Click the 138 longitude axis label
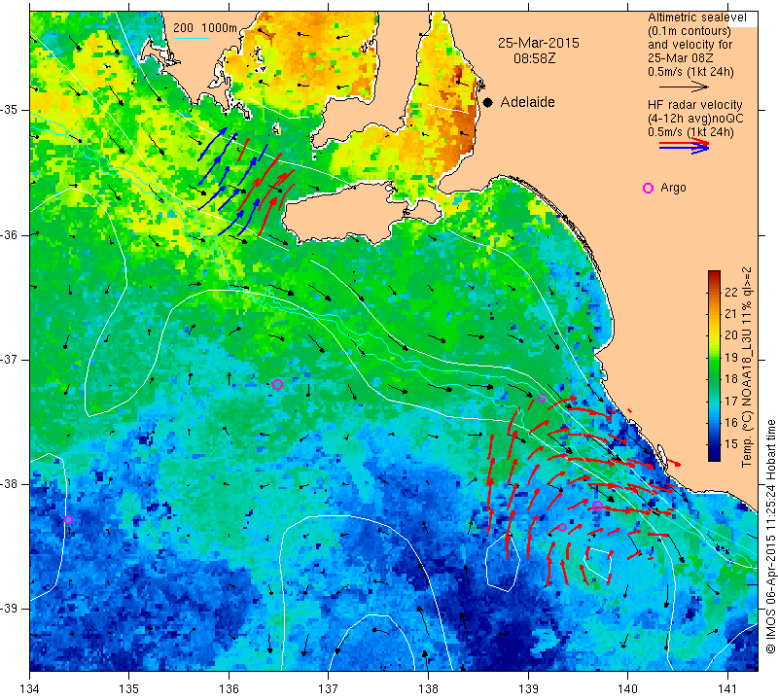The width and height of the screenshot is (778, 700). point(428,689)
